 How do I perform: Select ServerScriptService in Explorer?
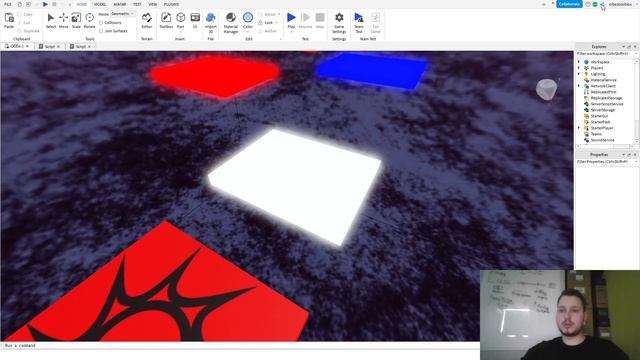(x=607, y=104)
